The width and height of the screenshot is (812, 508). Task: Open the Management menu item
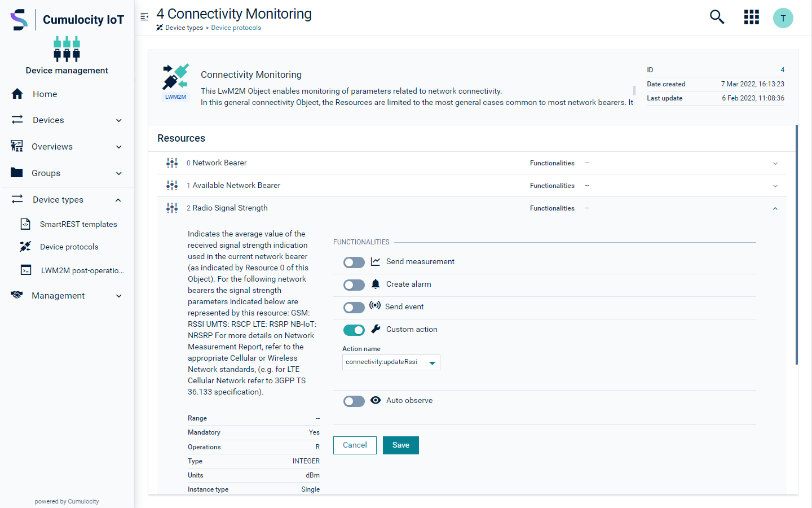click(67, 295)
